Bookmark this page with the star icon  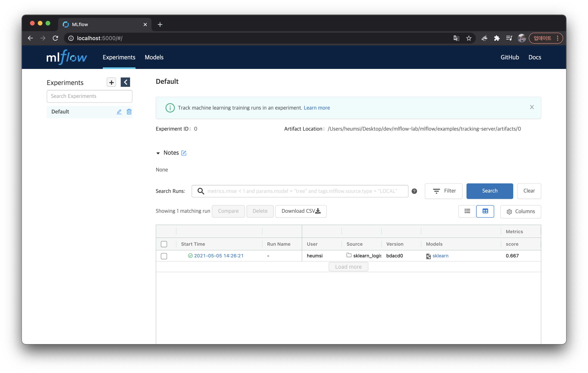pyautogui.click(x=468, y=38)
